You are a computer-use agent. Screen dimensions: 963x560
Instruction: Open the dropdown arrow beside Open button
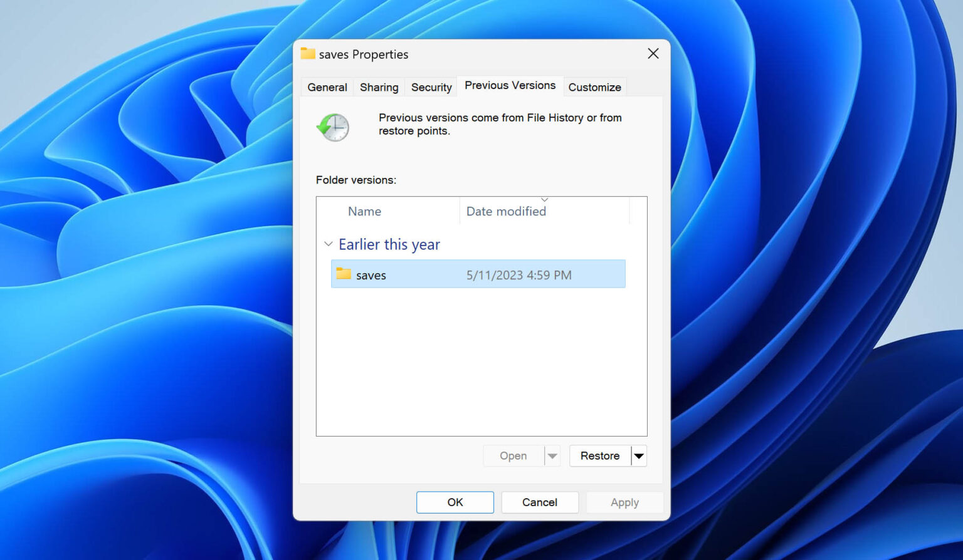(x=552, y=456)
